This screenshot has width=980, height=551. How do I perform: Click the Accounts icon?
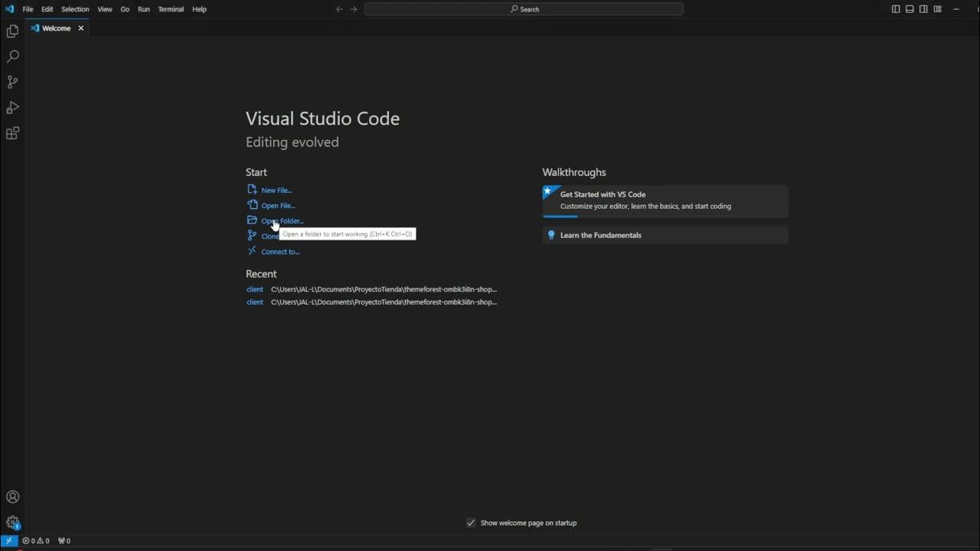point(12,497)
